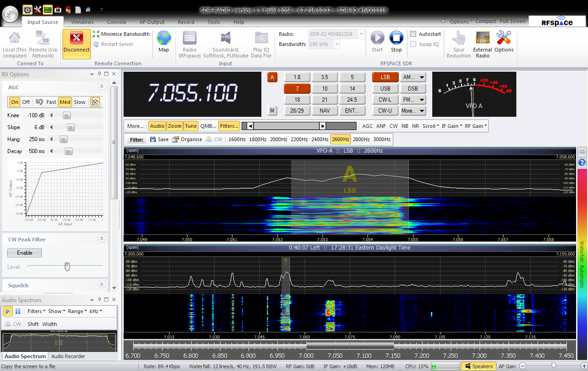Click the Enable button for CW Peak Filter
Screen dimensions: 588x371
(24, 253)
